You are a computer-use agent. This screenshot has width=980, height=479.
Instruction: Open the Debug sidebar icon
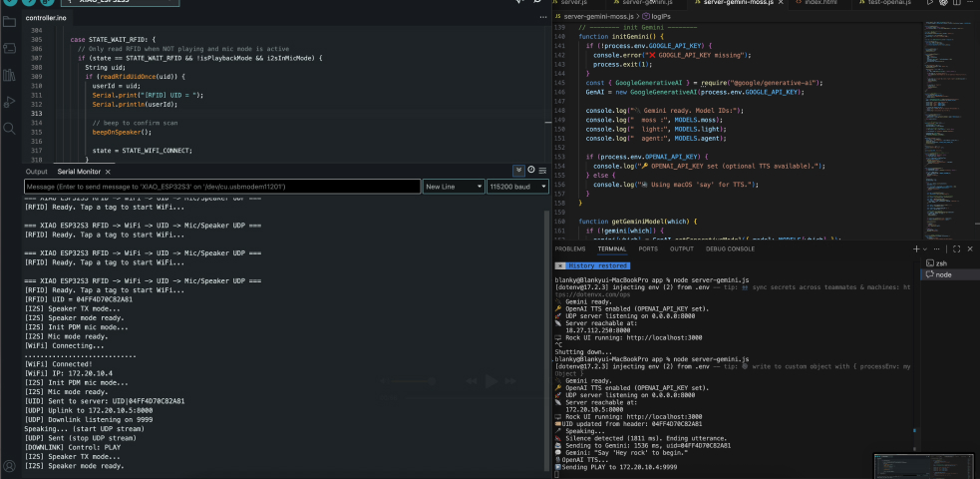(9, 102)
